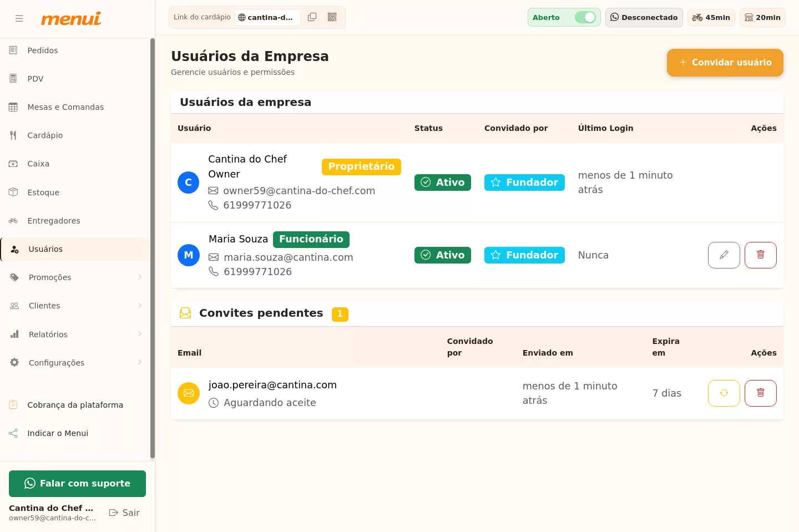Click the Cardápio fork-and-knife icon
799x532 pixels.
coord(13,135)
